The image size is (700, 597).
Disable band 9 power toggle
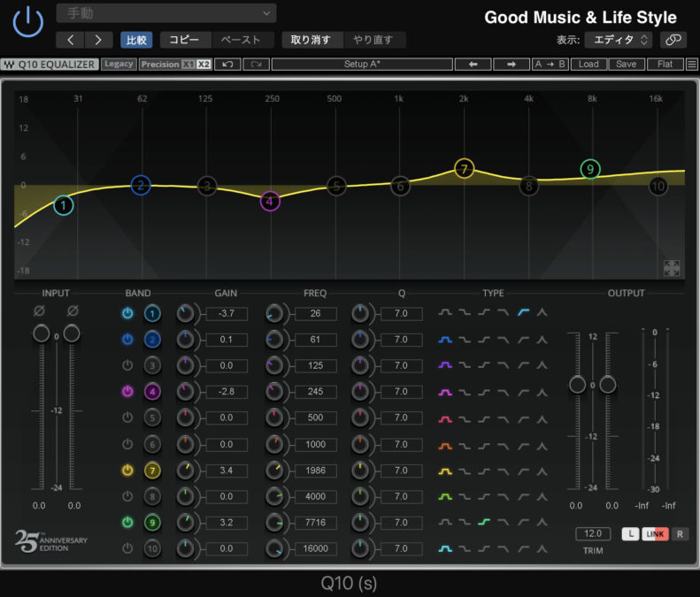click(127, 522)
